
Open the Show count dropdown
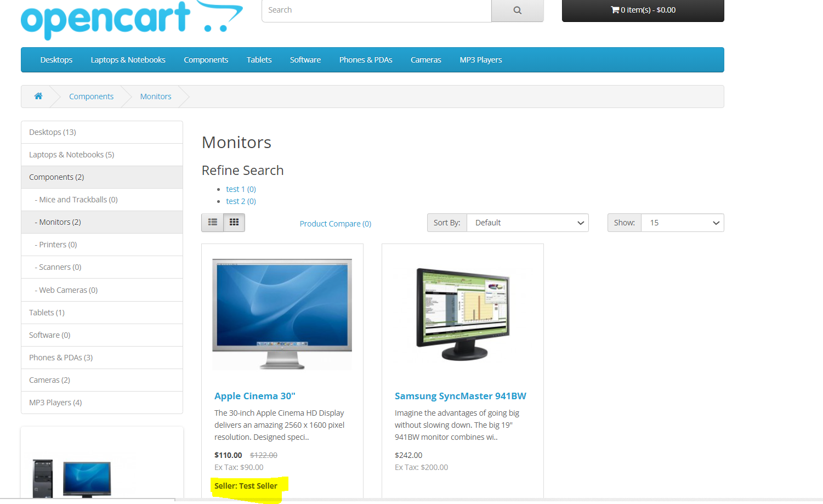click(x=683, y=223)
